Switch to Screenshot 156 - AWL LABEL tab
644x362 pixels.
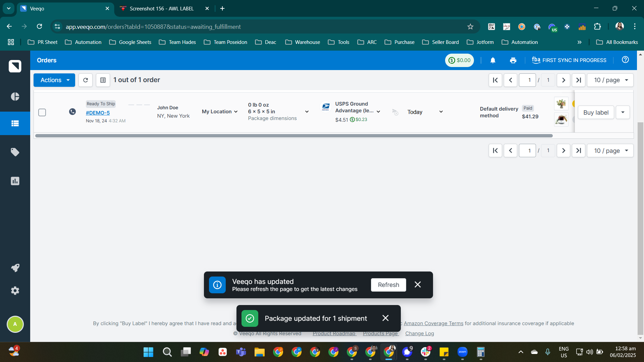tap(164, 8)
